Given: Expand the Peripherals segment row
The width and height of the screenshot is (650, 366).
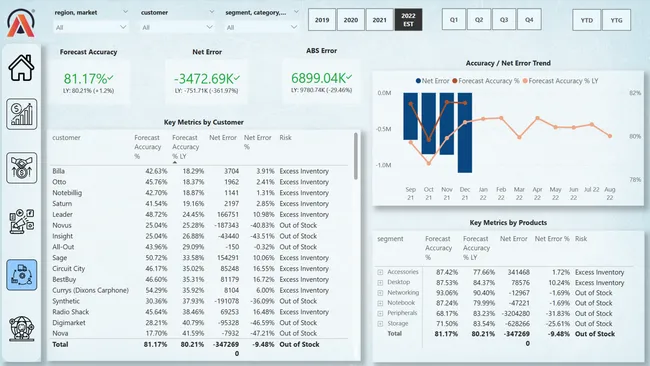Looking at the screenshot, I should [x=380, y=313].
